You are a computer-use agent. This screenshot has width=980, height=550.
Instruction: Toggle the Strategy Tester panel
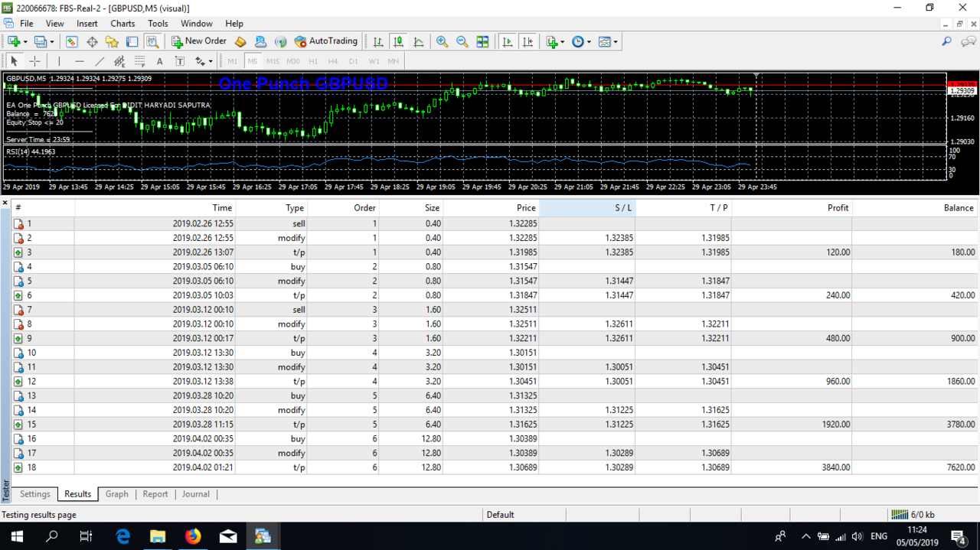click(x=152, y=41)
